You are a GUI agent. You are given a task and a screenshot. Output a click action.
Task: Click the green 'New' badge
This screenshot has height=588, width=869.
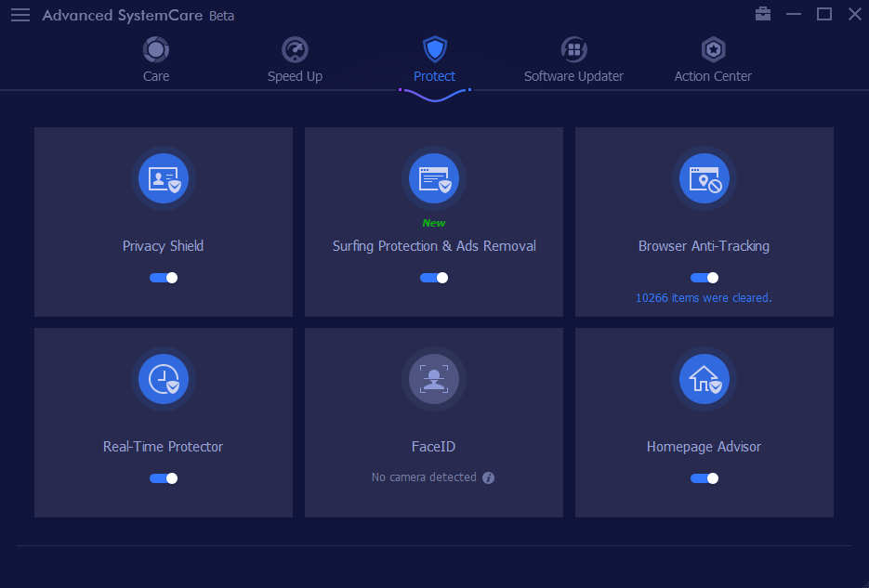pyautogui.click(x=434, y=223)
